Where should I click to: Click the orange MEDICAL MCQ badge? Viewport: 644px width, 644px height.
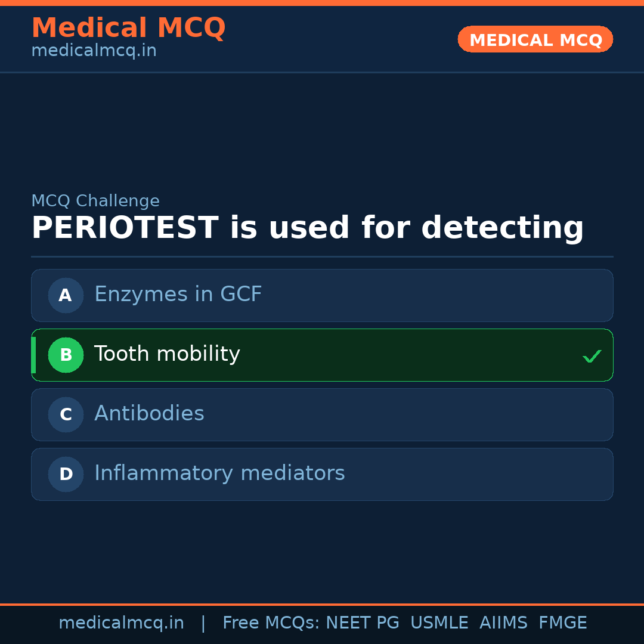[x=535, y=39]
